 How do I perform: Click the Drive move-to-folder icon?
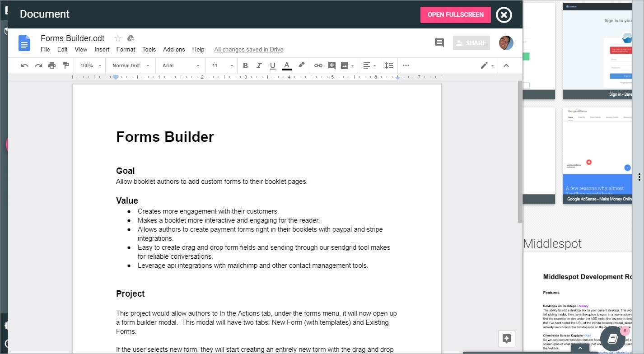(x=131, y=38)
